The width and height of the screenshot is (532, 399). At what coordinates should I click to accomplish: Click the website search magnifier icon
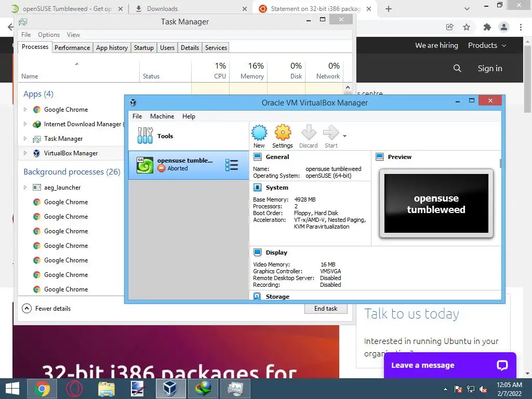pos(457,68)
